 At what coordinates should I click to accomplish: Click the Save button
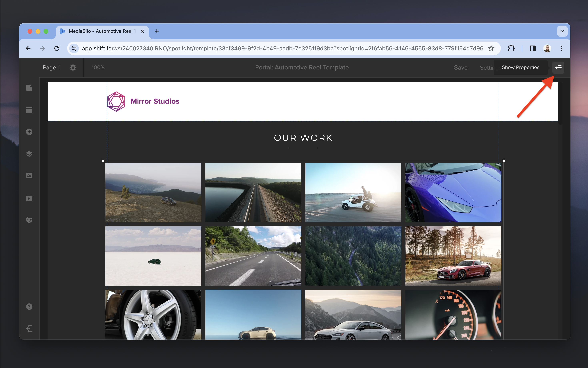point(460,68)
